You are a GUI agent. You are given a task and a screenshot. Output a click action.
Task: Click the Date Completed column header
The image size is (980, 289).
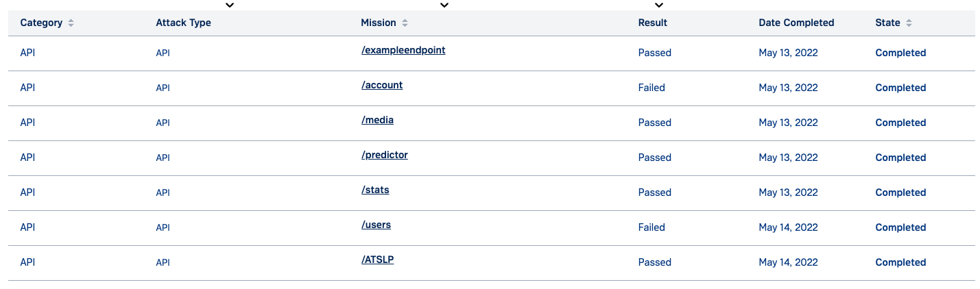[796, 23]
